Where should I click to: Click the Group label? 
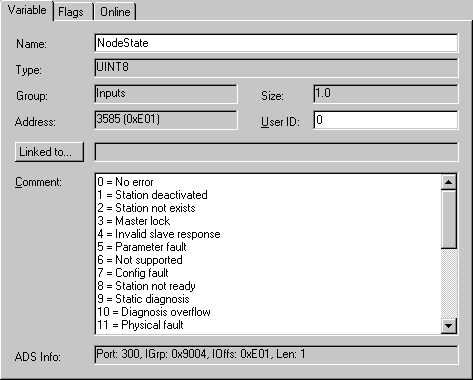[x=32, y=96]
